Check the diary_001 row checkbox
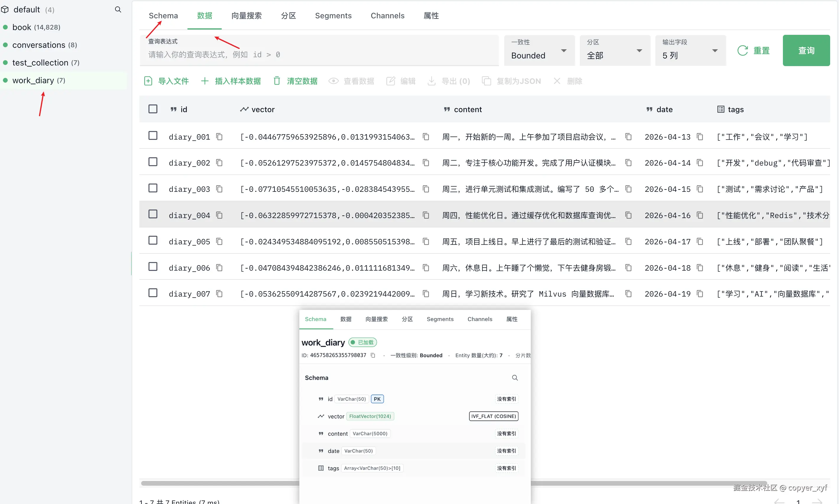The width and height of the screenshot is (839, 504). coord(153,135)
